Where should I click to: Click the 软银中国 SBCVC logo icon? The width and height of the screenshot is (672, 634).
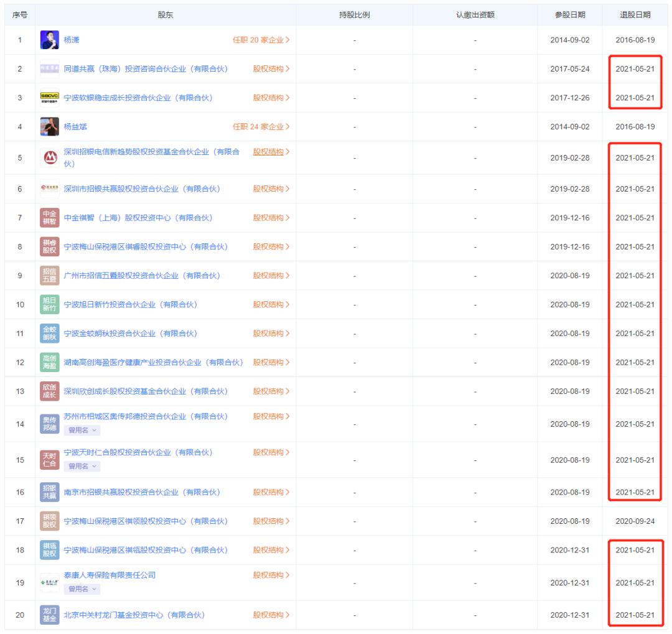coord(49,98)
